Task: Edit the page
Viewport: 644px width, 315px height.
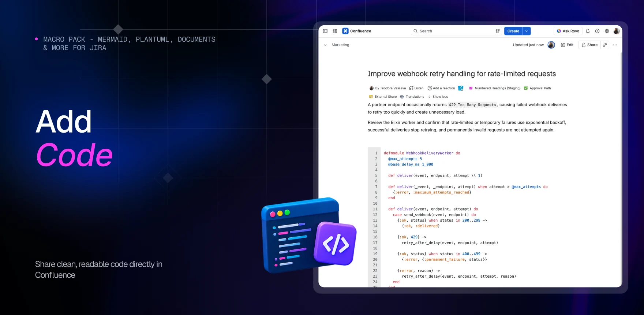Action: 567,45
